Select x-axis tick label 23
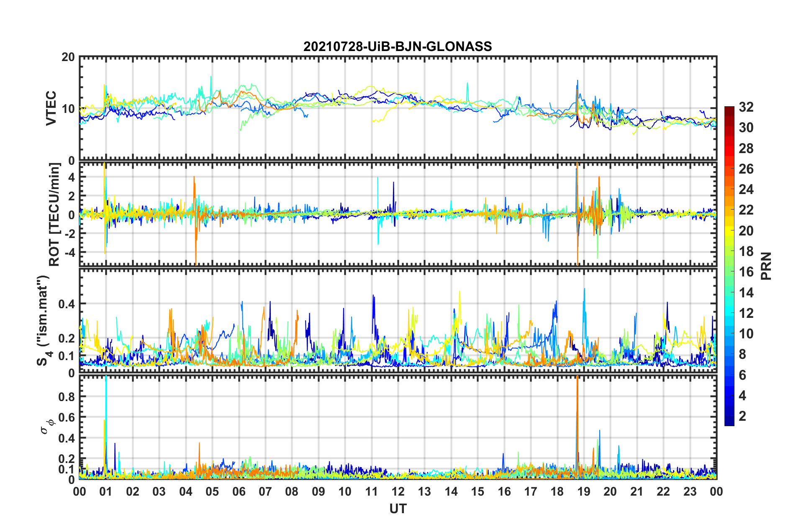This screenshot has width=796, height=532. (x=690, y=491)
